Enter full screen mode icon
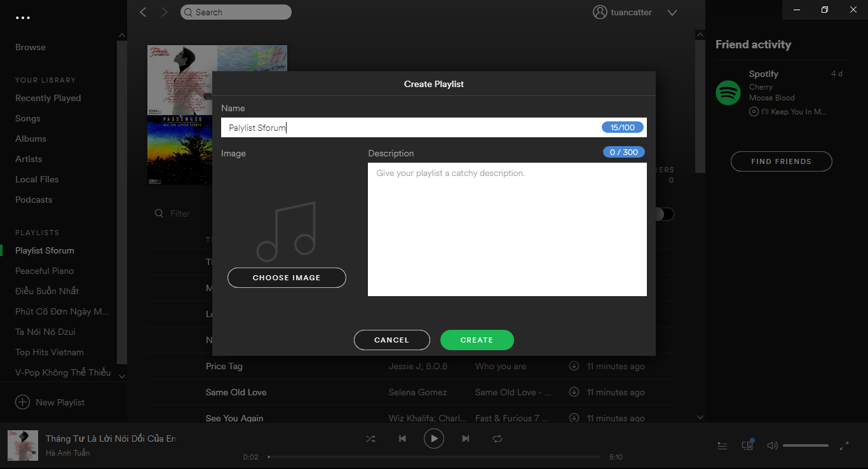 point(844,446)
